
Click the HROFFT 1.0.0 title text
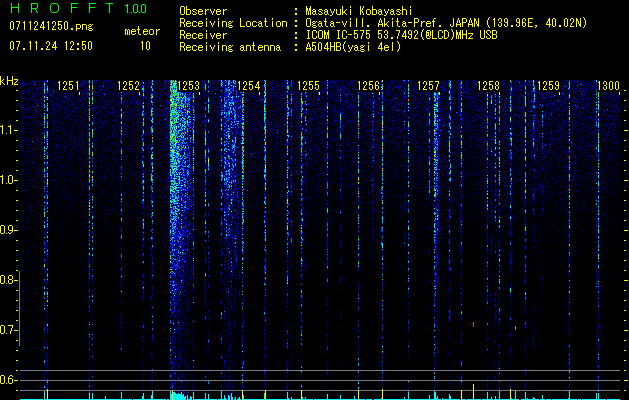tap(78, 8)
